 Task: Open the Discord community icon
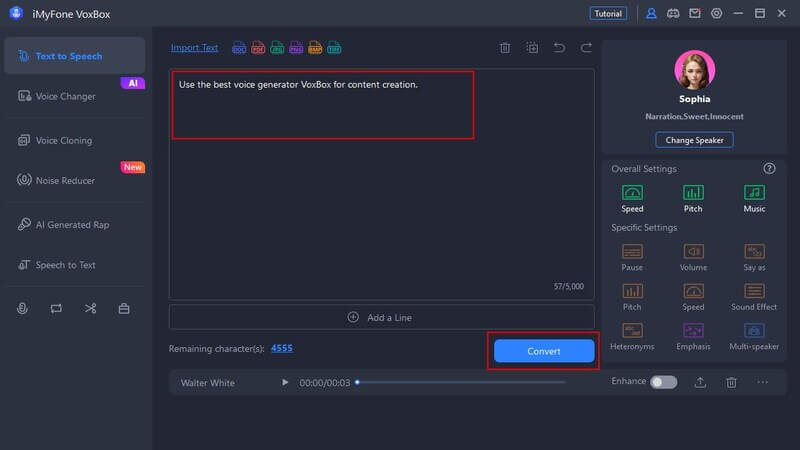(x=673, y=14)
